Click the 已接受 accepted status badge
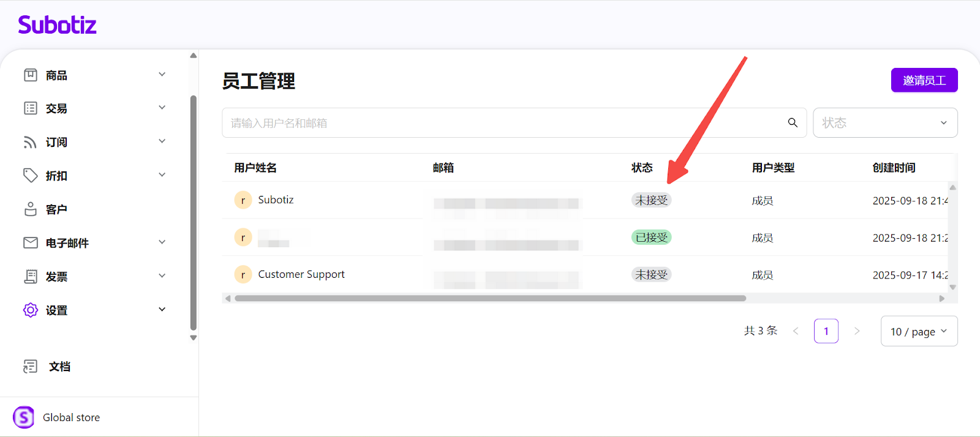 coord(651,237)
